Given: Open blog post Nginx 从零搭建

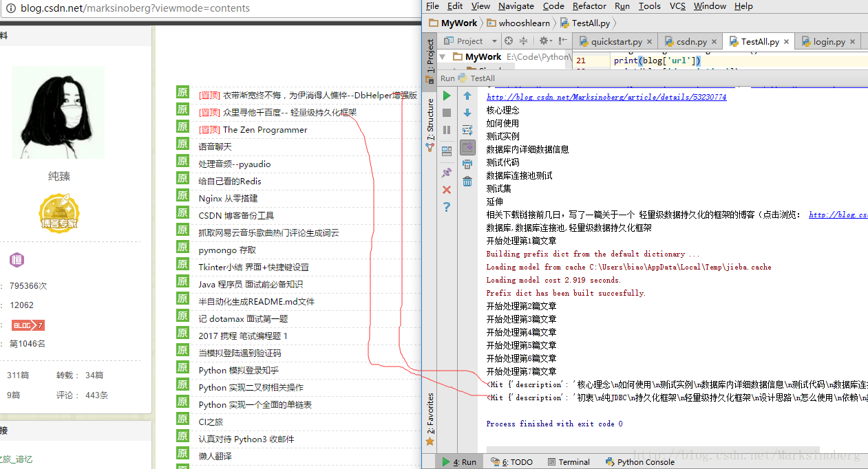Looking at the screenshot, I should click(x=229, y=199).
